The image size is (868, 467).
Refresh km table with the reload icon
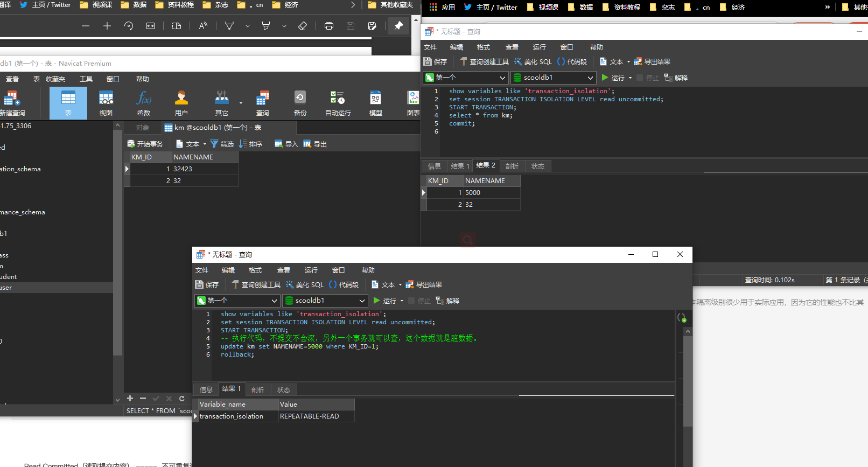[x=182, y=399]
